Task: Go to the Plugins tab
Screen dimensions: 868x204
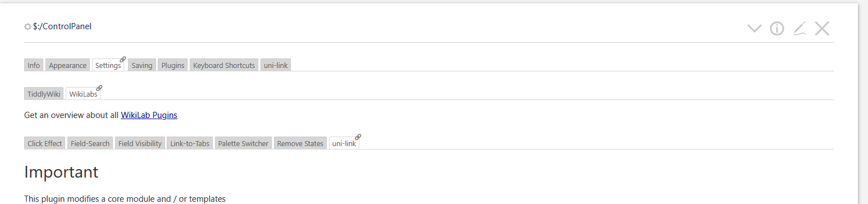Action: tap(173, 65)
